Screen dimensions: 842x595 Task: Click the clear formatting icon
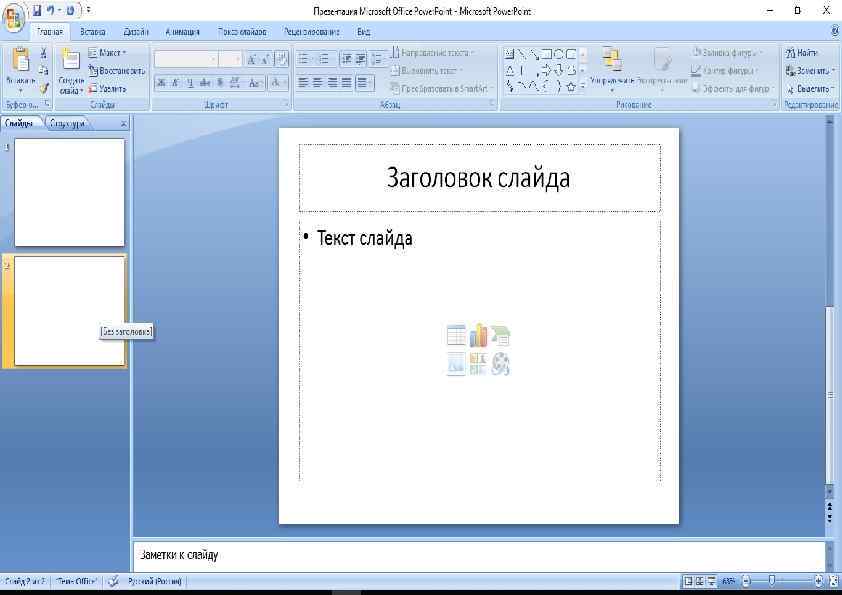[281, 59]
